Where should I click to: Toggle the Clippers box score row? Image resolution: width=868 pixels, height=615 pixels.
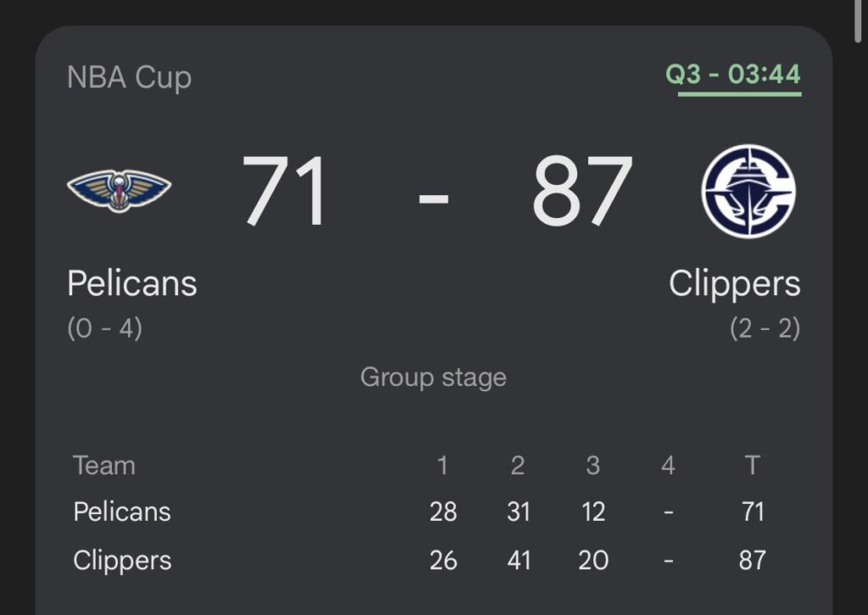424,560
